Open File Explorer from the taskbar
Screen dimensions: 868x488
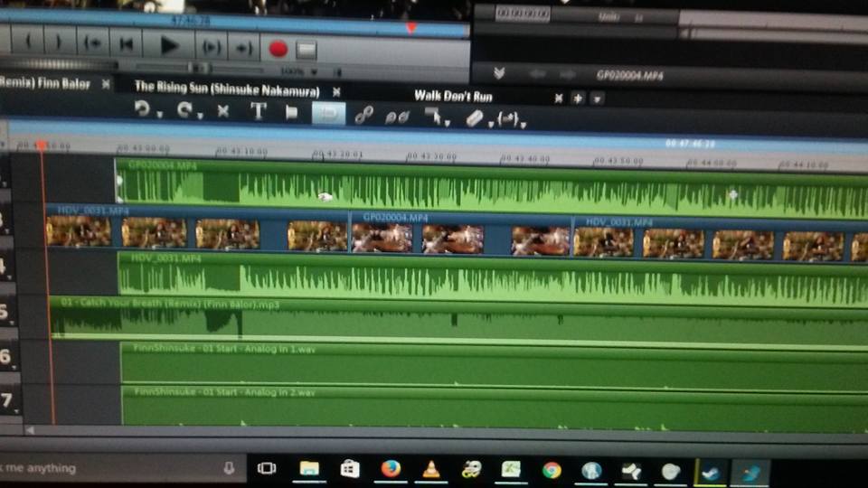coord(309,469)
